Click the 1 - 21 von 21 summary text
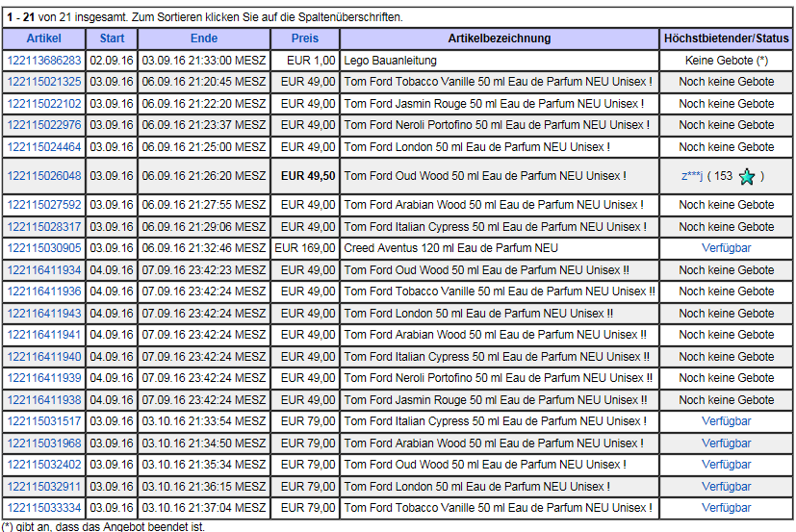The width and height of the screenshot is (796, 532). pos(205,17)
